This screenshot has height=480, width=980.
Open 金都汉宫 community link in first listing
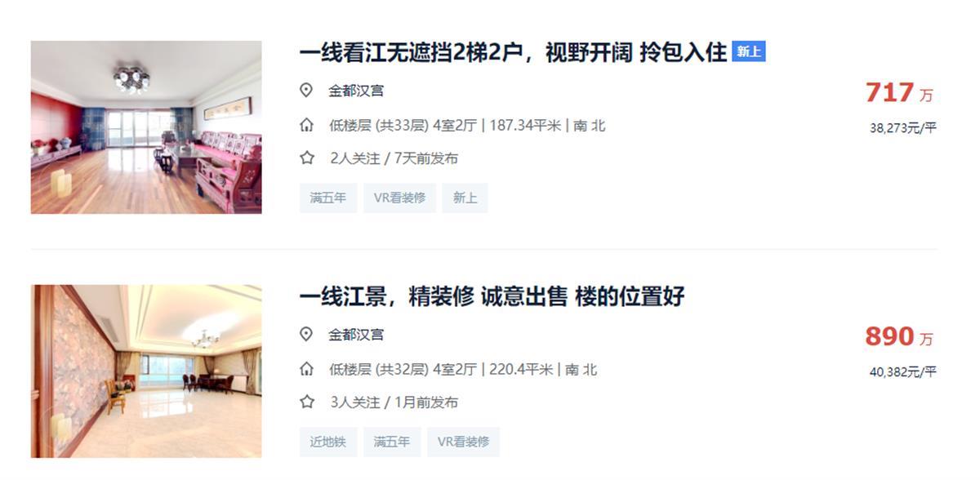(356, 91)
